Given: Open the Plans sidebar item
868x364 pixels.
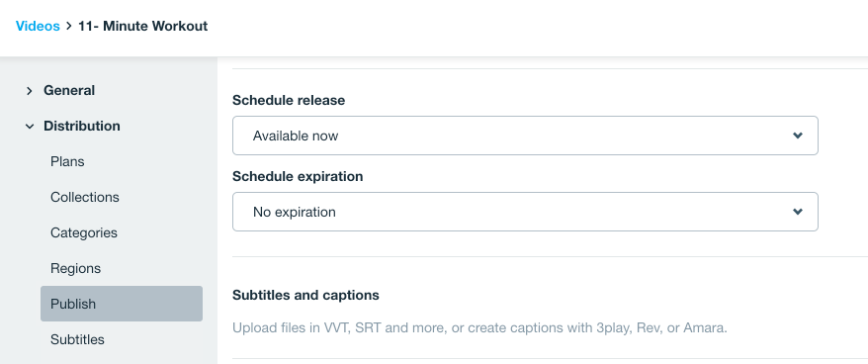Looking at the screenshot, I should point(67,162).
